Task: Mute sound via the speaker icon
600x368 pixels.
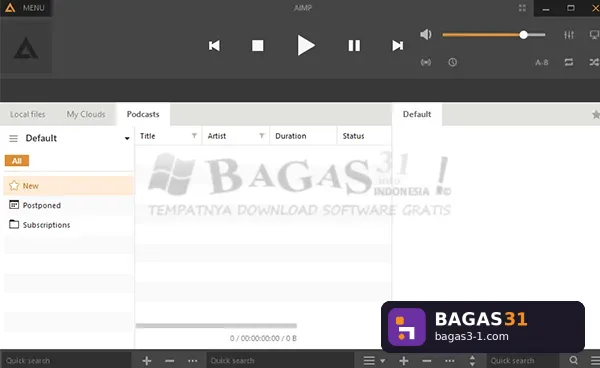Action: click(426, 34)
